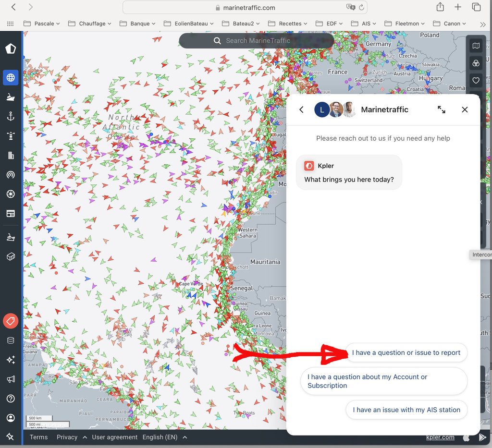Show more bookmarks with the double-chevron
492x448 pixels.
tap(482, 24)
